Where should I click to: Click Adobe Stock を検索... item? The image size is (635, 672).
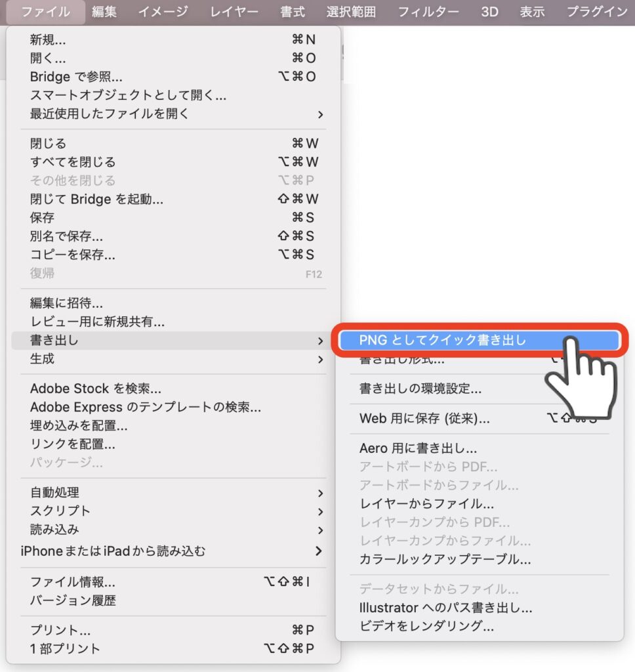[x=96, y=388]
